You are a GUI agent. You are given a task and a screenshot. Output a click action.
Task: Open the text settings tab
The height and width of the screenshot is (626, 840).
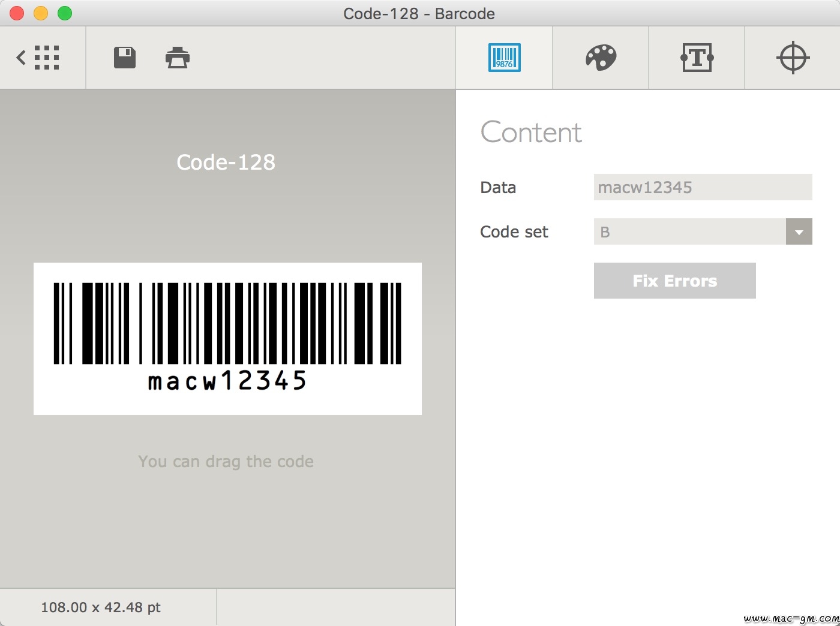(x=697, y=58)
